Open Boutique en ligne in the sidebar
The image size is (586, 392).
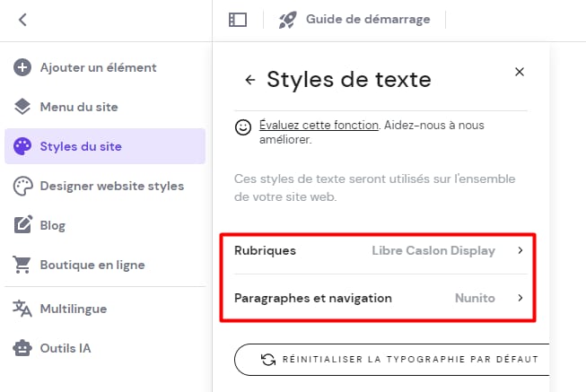pos(92,265)
